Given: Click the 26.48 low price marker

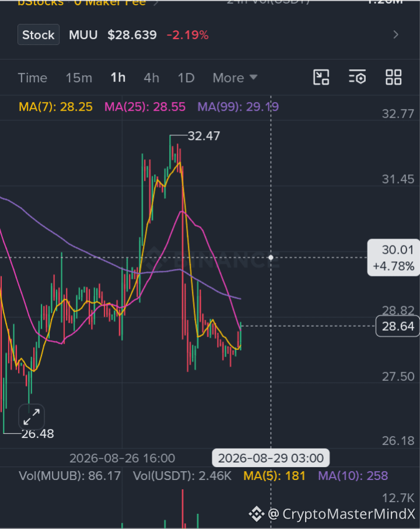Looking at the screenshot, I should click(x=37, y=434).
